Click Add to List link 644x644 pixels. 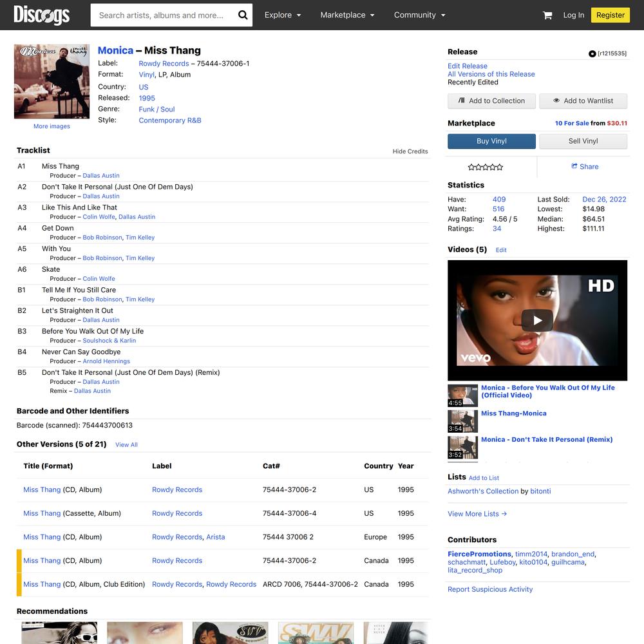(x=484, y=478)
